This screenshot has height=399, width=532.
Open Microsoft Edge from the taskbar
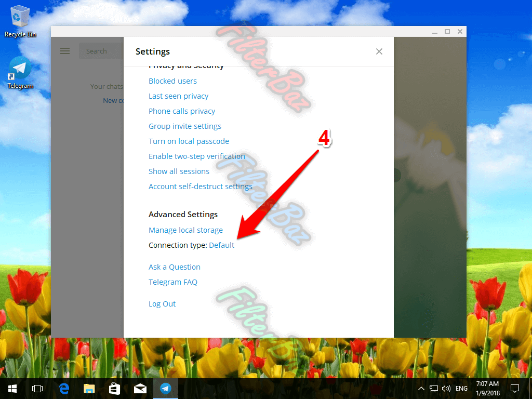coord(64,388)
